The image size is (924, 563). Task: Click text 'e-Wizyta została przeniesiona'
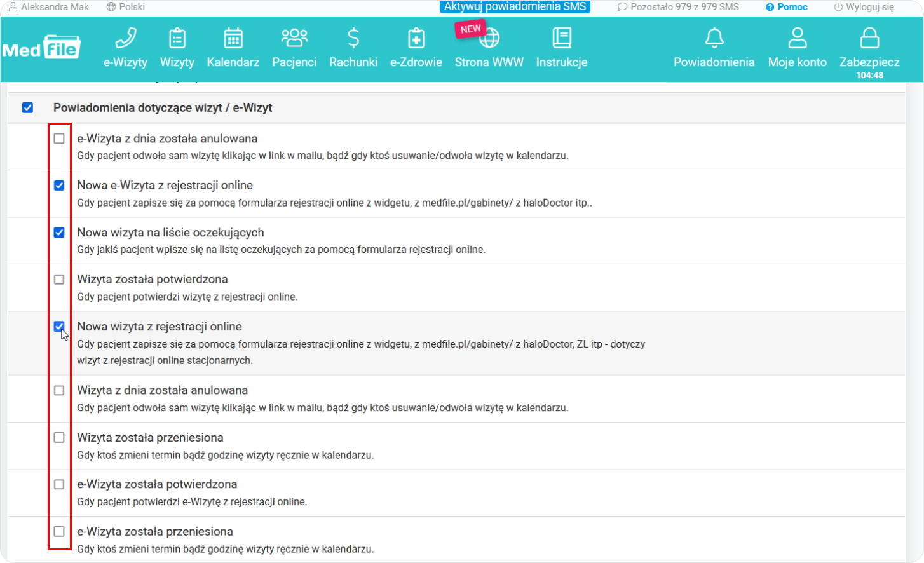pos(155,531)
